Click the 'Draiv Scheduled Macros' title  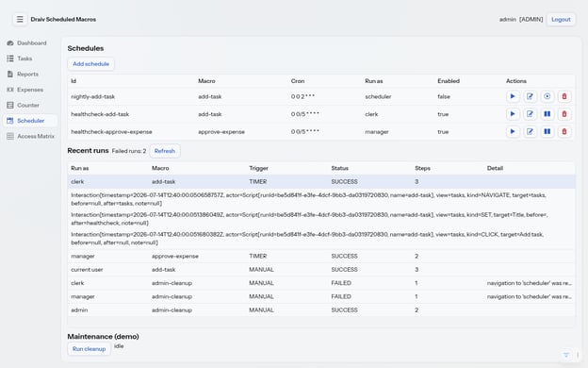pyautogui.click(x=63, y=19)
